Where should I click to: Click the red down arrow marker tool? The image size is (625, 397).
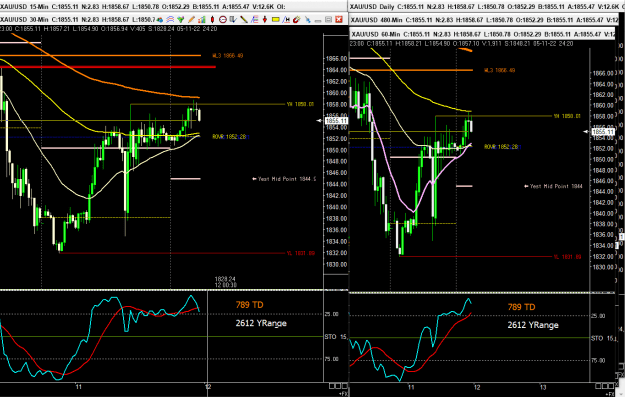click(x=265, y=20)
